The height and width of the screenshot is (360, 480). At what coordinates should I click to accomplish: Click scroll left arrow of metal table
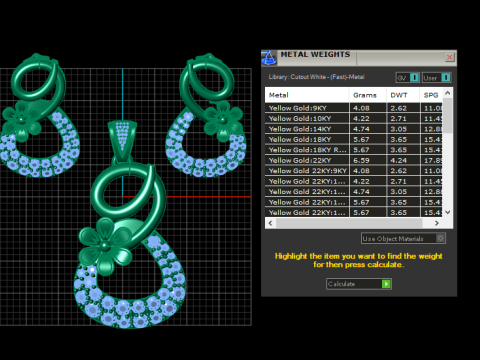pyautogui.click(x=270, y=223)
